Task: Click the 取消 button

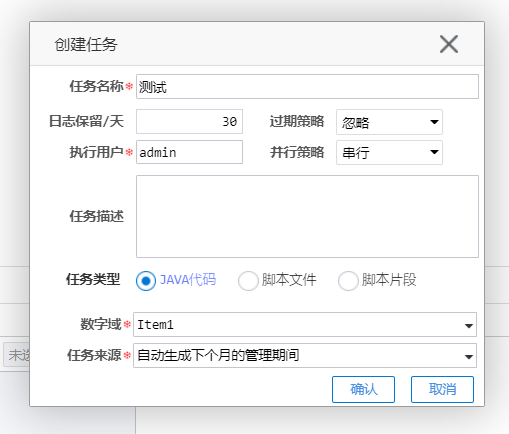Action: (x=442, y=389)
